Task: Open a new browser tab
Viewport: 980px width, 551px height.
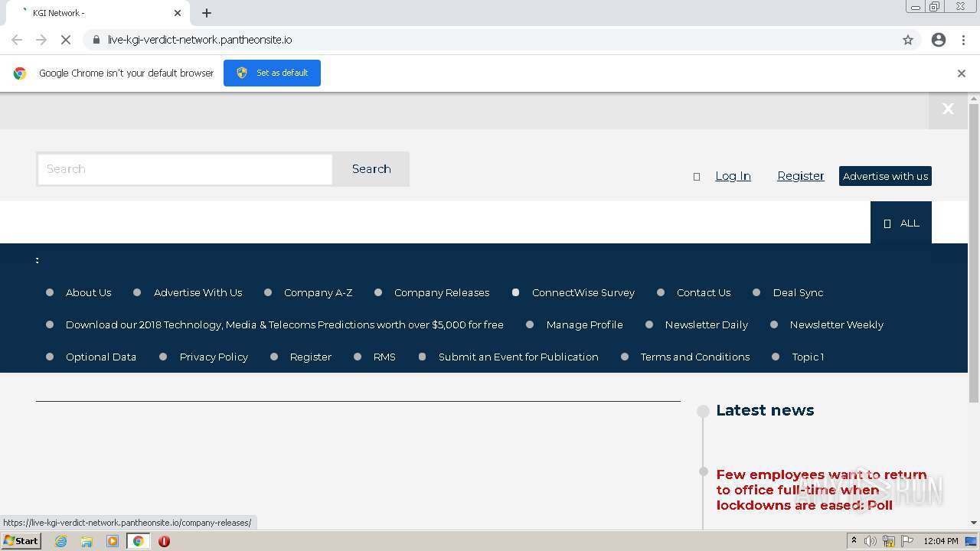Action: pyautogui.click(x=207, y=13)
